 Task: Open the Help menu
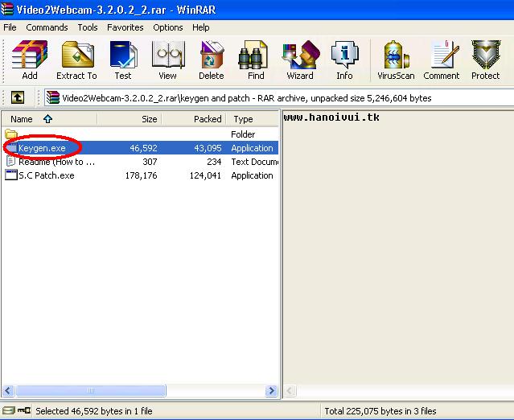point(201,27)
